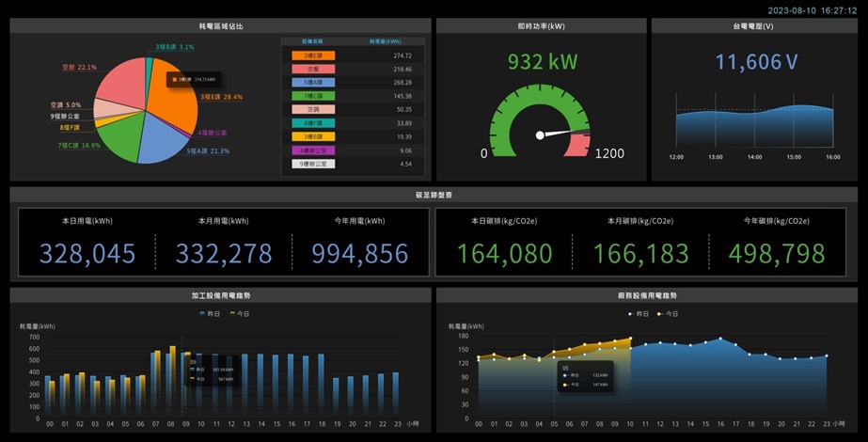This screenshot has height=442, width=868.
Task: Click the 本日碳排 value 164,080
Action: [505, 254]
